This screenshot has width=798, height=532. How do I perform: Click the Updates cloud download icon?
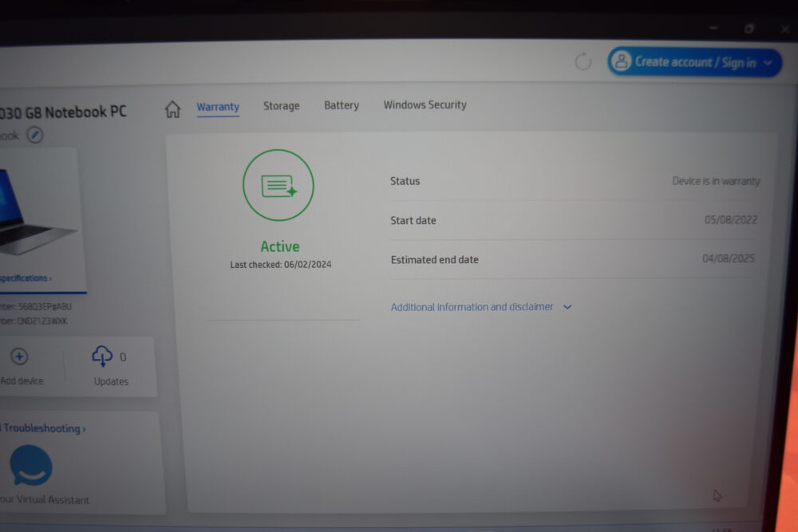tap(102, 356)
